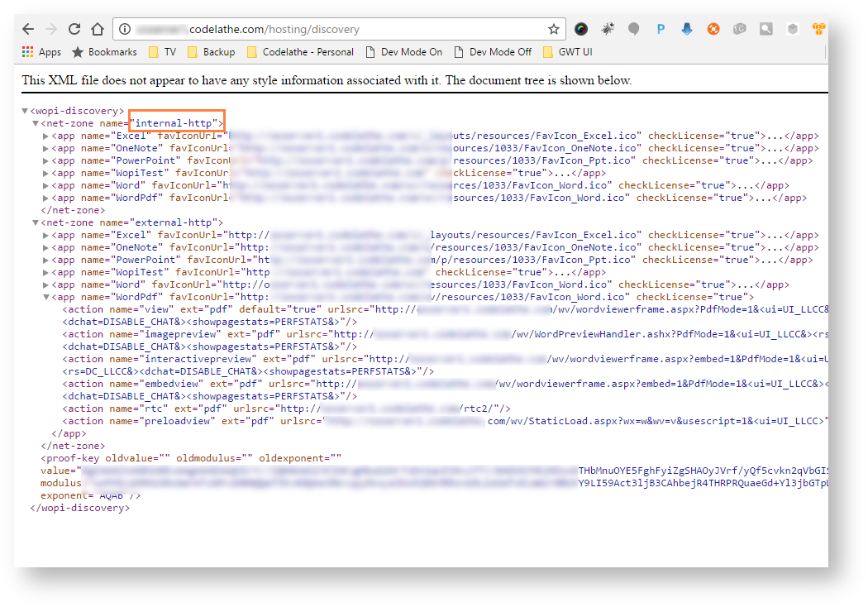Expand the external-http PowerPoint app node
Screen dimensions: 868x607
(46, 260)
